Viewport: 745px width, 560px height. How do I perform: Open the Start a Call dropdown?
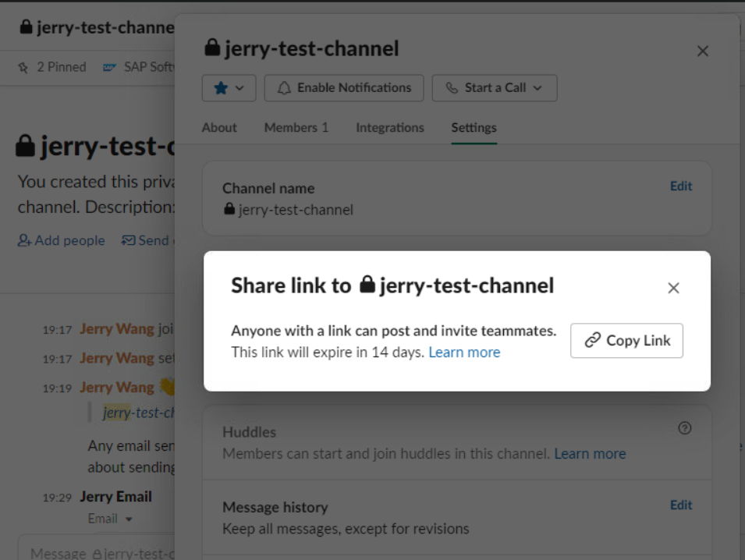(x=495, y=88)
